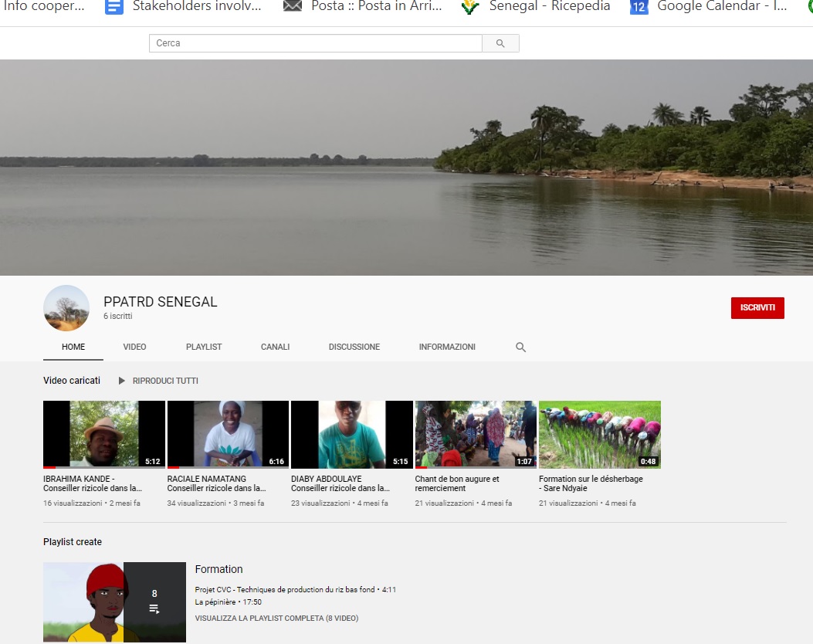
Task: Open the Google Calendar bookmark
Action: coord(708,6)
